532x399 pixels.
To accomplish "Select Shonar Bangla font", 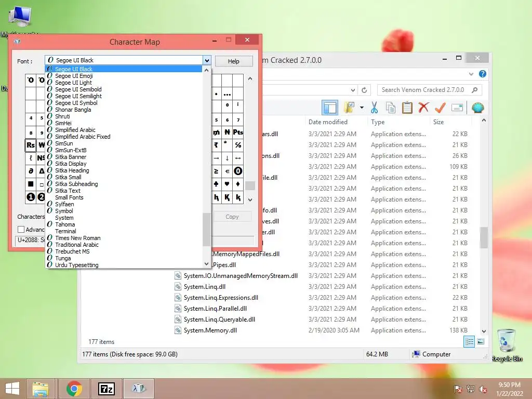I will click(73, 110).
